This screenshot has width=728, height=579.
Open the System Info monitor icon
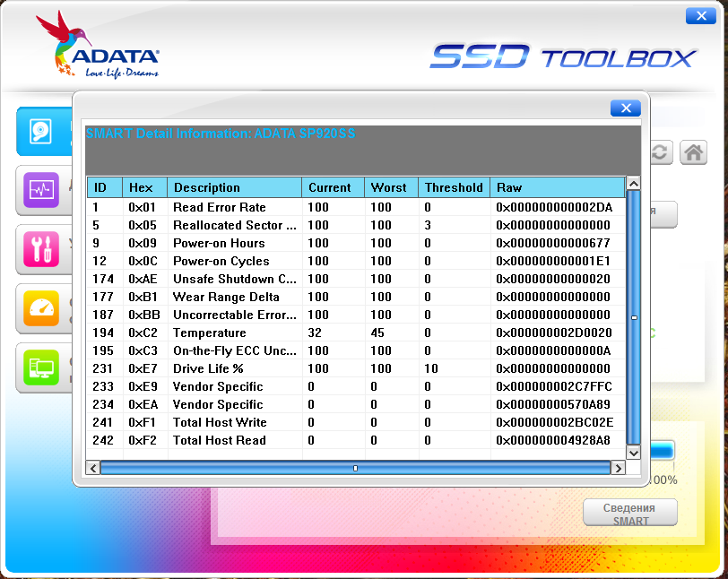tap(41, 367)
